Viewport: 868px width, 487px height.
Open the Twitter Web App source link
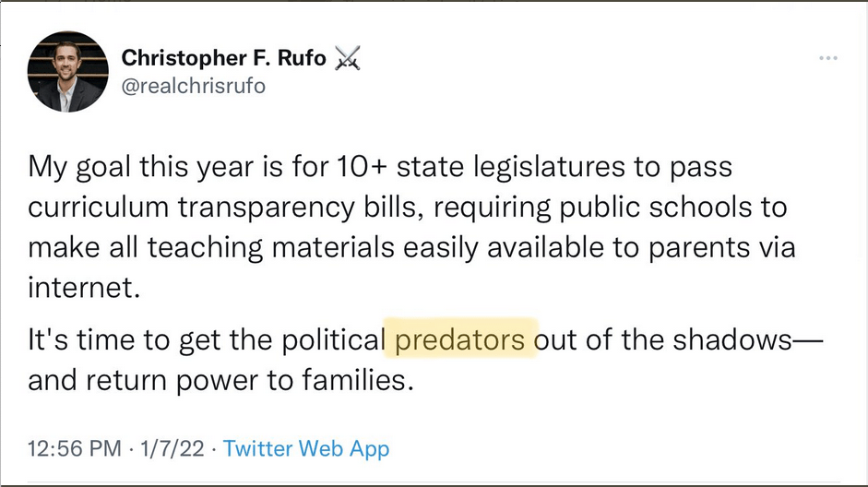(x=306, y=449)
